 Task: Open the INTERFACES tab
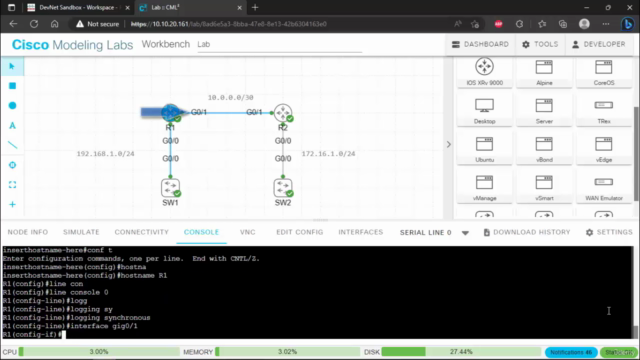pyautogui.click(x=360, y=232)
